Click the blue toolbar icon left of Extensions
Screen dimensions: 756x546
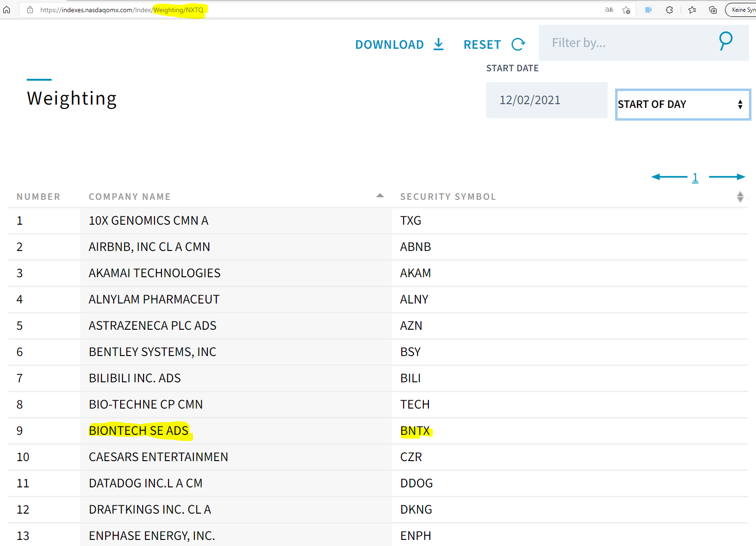[649, 10]
